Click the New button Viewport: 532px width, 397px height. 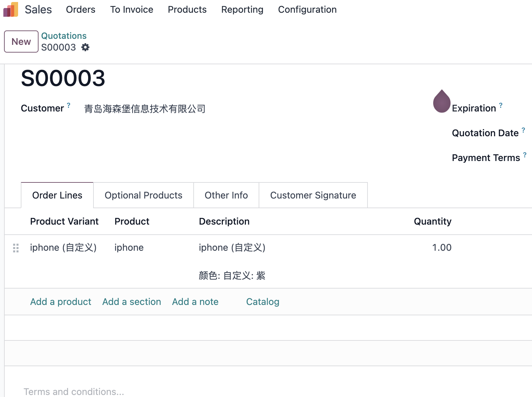tap(21, 42)
